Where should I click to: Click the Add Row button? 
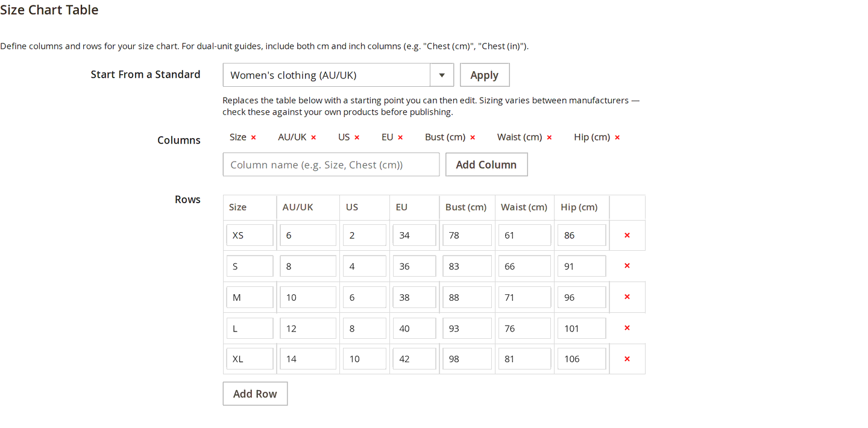click(x=255, y=394)
